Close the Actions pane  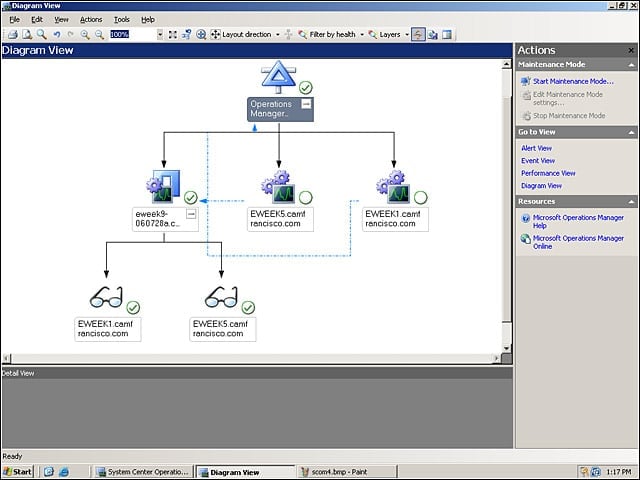pos(631,50)
